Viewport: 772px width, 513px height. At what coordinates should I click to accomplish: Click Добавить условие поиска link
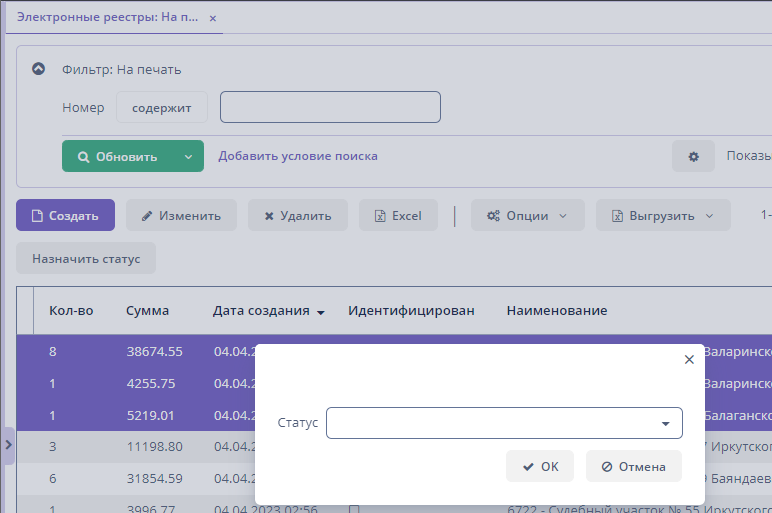click(298, 156)
